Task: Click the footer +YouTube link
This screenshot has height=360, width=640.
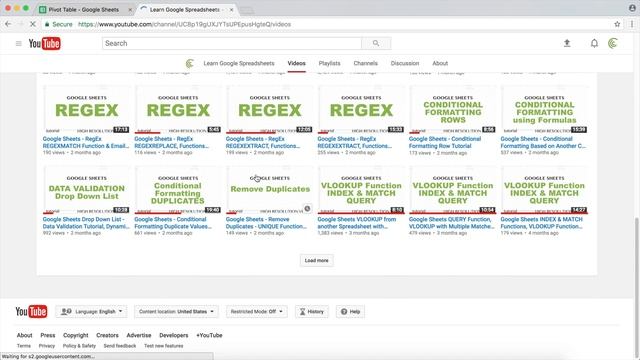Action: point(209,335)
